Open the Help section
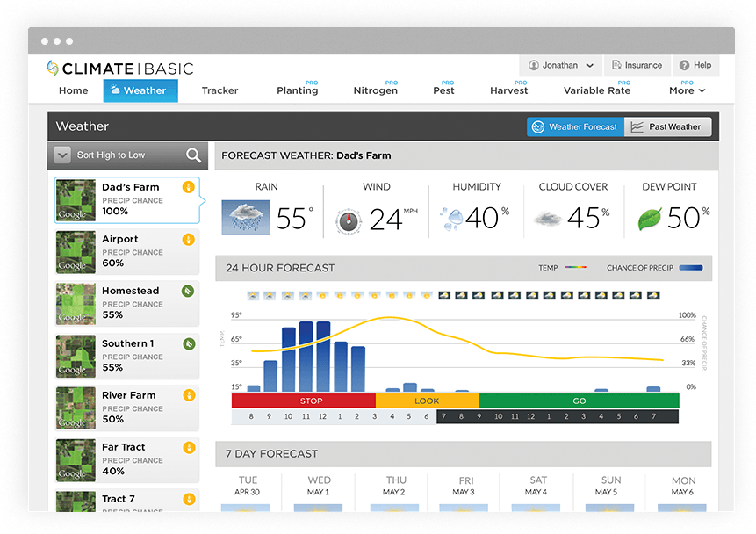The image size is (756, 534). point(695,64)
